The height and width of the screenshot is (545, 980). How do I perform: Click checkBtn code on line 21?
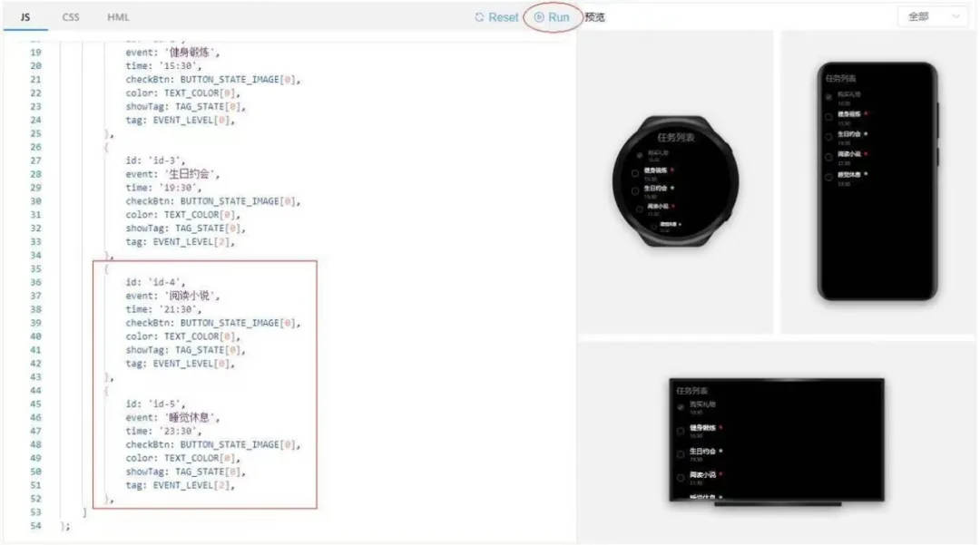pos(213,80)
